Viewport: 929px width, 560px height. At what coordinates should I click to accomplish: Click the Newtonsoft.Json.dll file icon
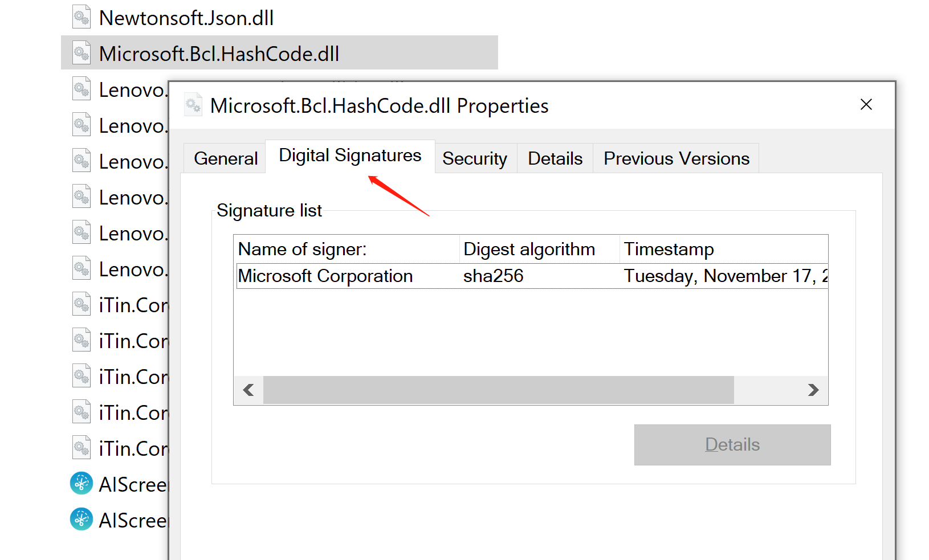pos(82,18)
